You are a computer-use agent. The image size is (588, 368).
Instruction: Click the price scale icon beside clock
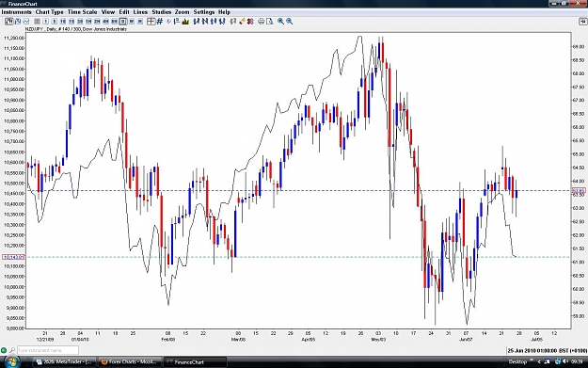177,22
